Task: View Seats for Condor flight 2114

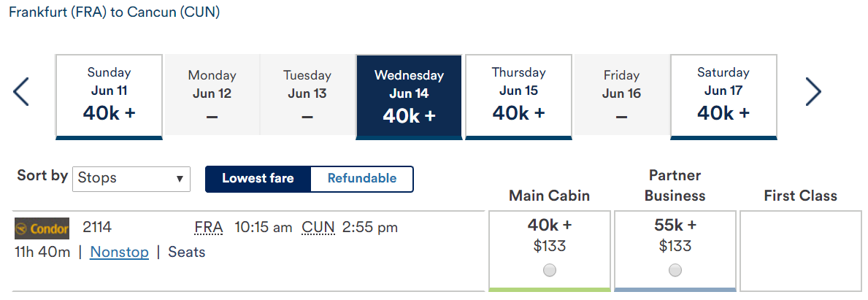Action: [x=187, y=253]
